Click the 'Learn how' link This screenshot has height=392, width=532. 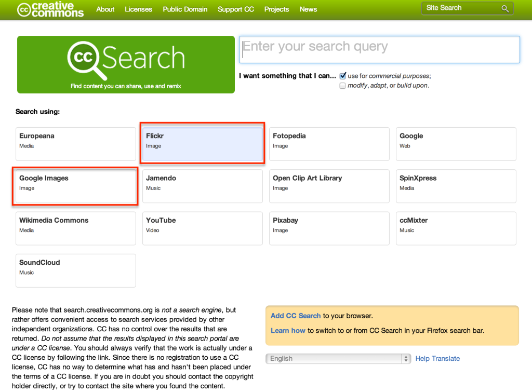[288, 331]
